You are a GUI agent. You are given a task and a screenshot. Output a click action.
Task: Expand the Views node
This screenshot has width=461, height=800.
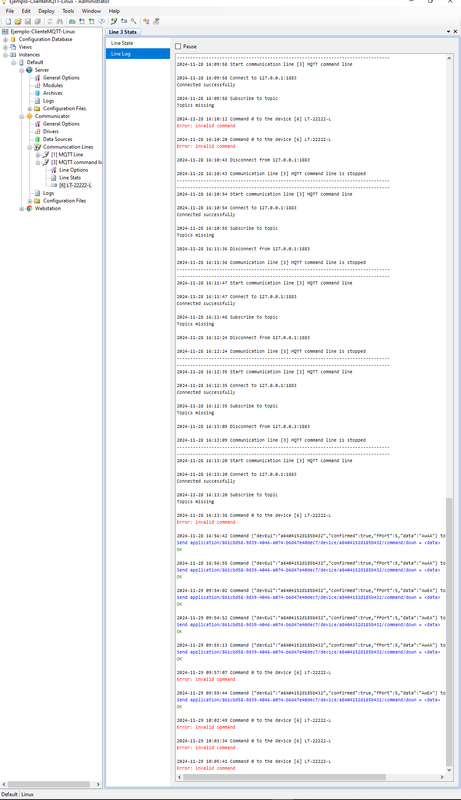click(x=6, y=47)
